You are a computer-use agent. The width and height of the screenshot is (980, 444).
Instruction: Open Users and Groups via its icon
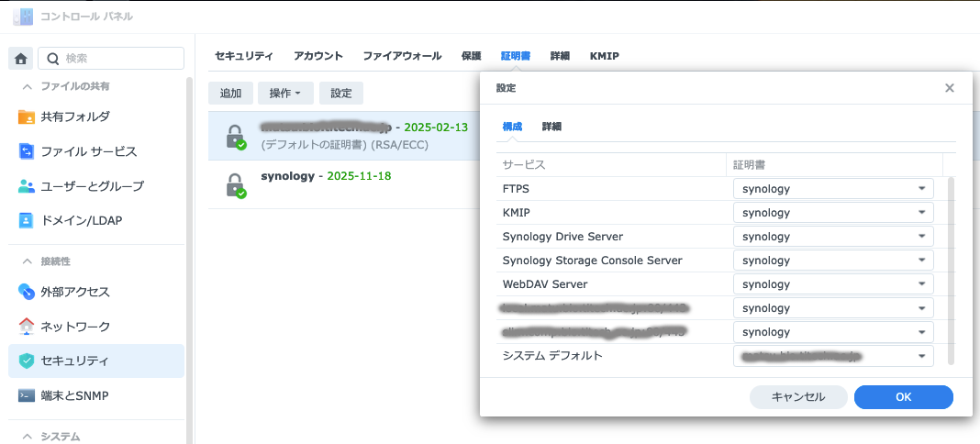click(x=27, y=186)
